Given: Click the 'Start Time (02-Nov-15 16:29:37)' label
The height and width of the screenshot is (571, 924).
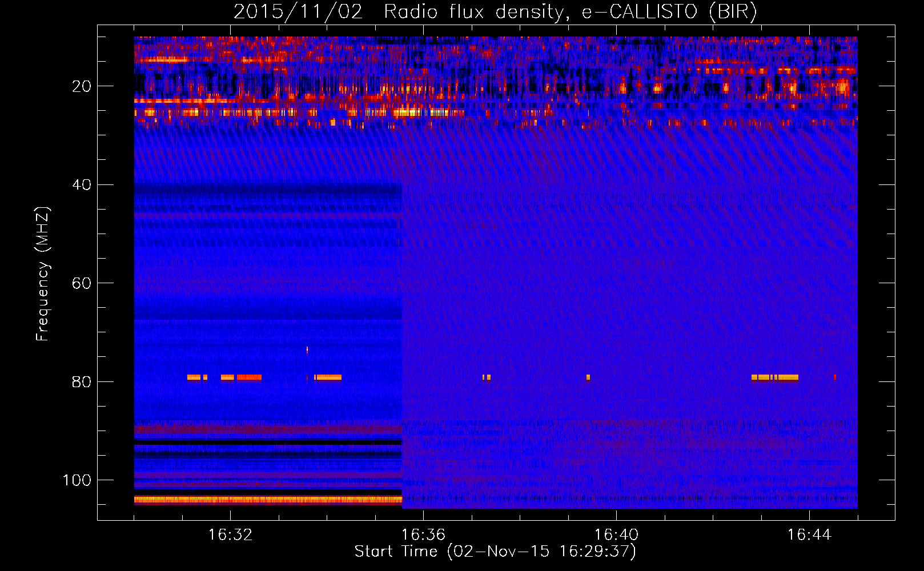Looking at the screenshot, I should [495, 552].
